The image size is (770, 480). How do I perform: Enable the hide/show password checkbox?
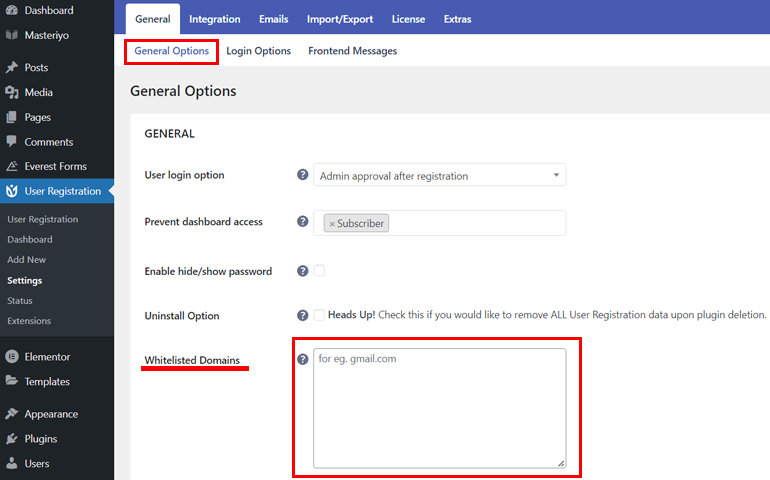point(319,271)
